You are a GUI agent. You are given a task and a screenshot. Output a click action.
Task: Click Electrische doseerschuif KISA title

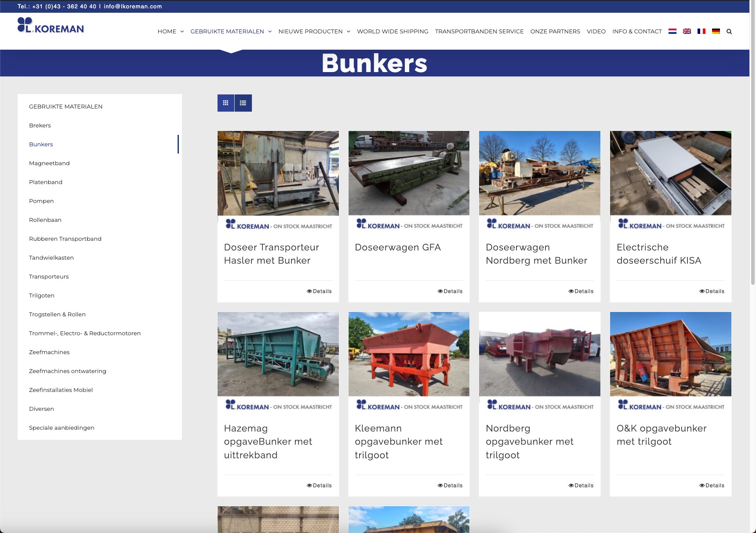[x=659, y=254]
